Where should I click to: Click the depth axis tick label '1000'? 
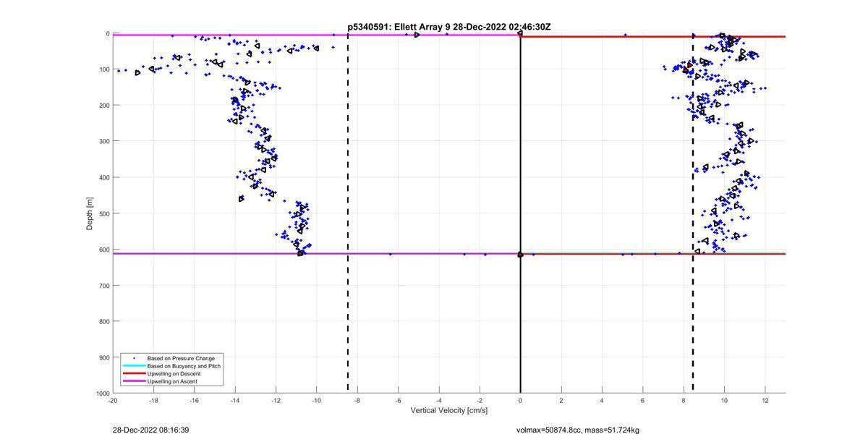[102, 394]
